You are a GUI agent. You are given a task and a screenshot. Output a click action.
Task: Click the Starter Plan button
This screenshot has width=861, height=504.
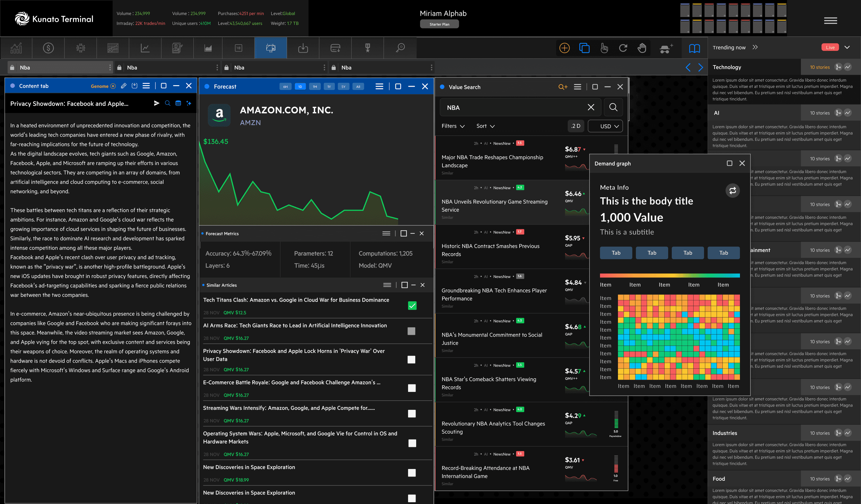[x=439, y=24]
